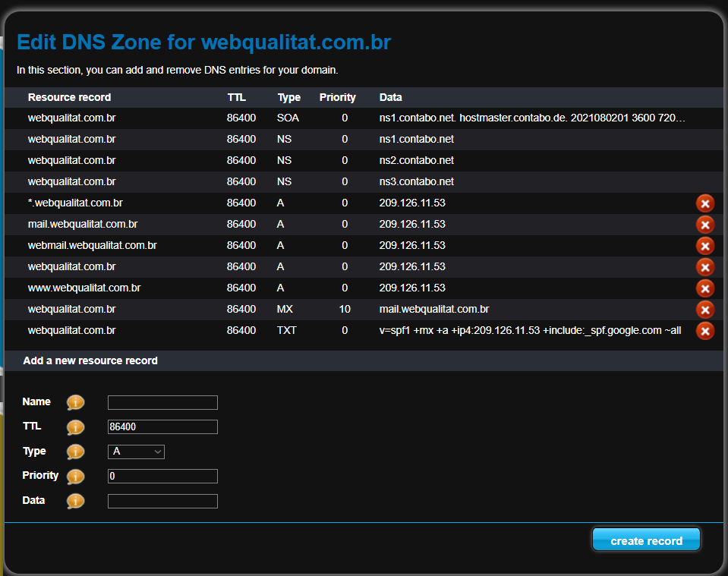This screenshot has width=728, height=576.
Task: Click the SOA type cell
Action: tap(288, 118)
